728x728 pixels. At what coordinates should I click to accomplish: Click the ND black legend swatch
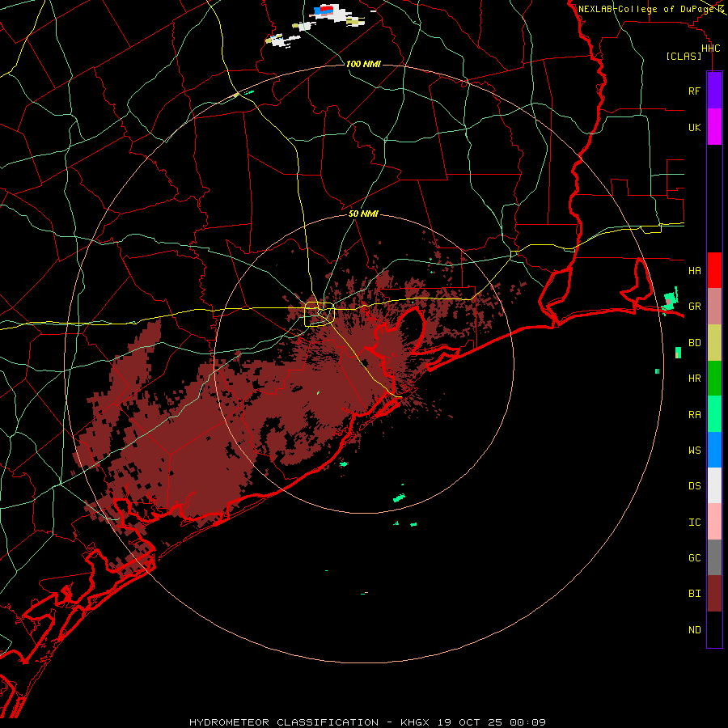[714, 629]
